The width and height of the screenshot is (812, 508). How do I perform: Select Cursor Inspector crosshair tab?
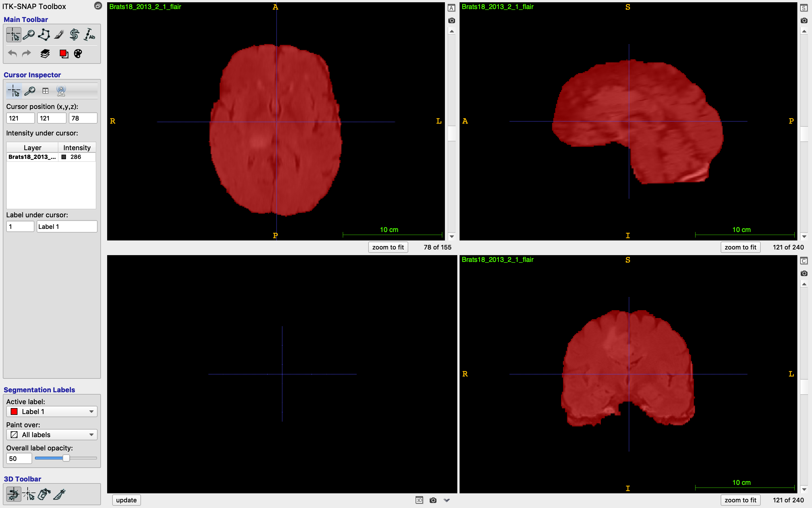14,91
